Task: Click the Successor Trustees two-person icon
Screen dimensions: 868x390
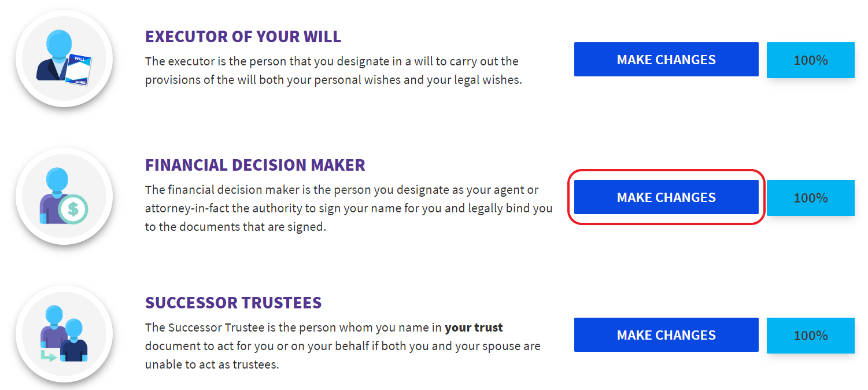Action: [x=64, y=334]
